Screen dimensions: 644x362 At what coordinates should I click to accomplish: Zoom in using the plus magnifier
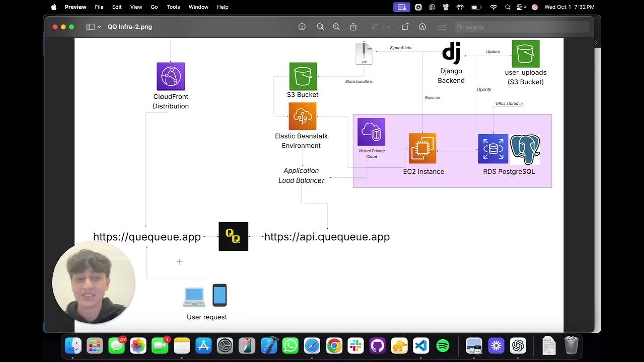tap(336, 27)
